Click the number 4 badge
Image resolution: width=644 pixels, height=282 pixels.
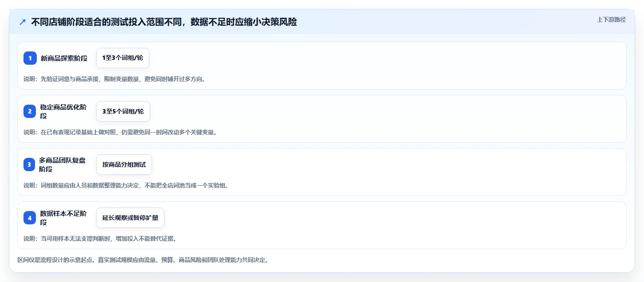[x=30, y=218]
